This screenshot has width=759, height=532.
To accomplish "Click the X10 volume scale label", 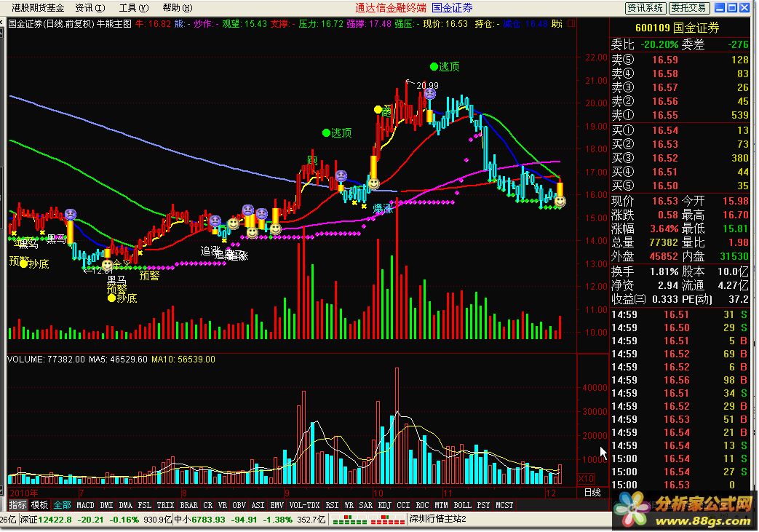I will (587, 478).
